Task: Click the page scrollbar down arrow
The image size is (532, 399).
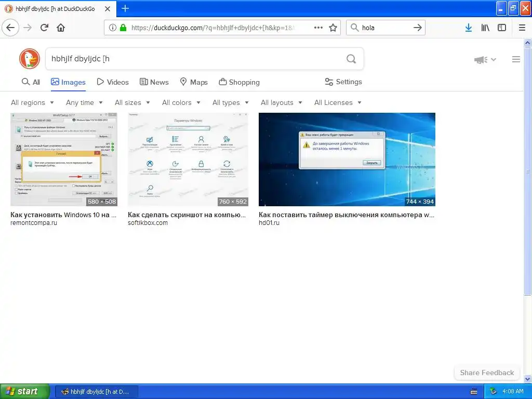Action: [528, 379]
